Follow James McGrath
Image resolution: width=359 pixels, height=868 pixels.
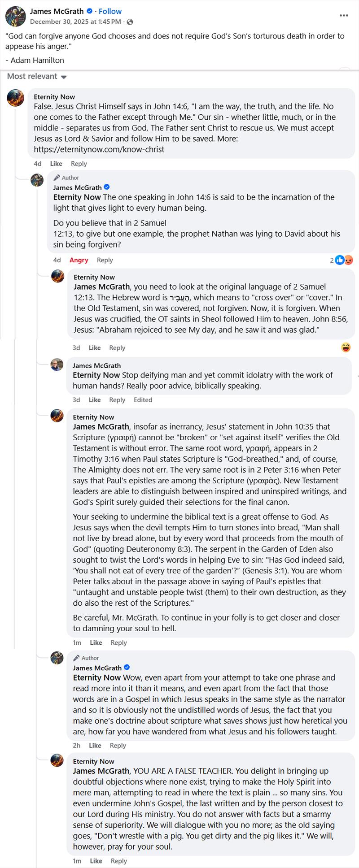(110, 11)
